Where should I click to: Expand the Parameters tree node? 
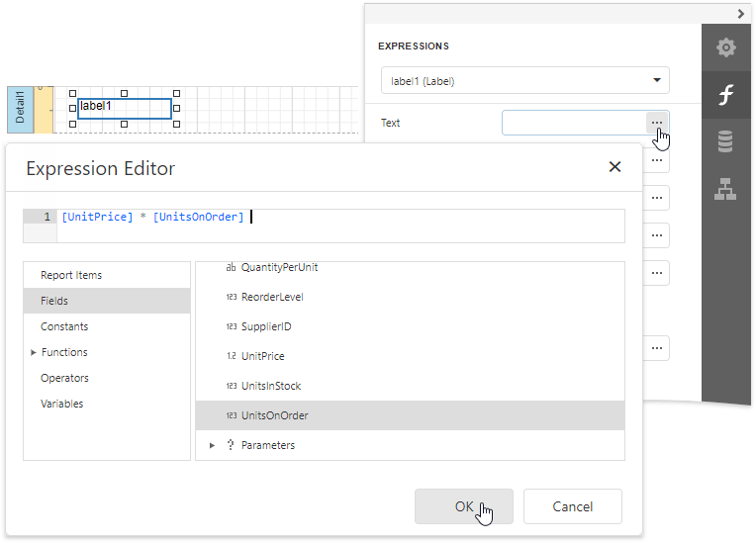point(212,445)
